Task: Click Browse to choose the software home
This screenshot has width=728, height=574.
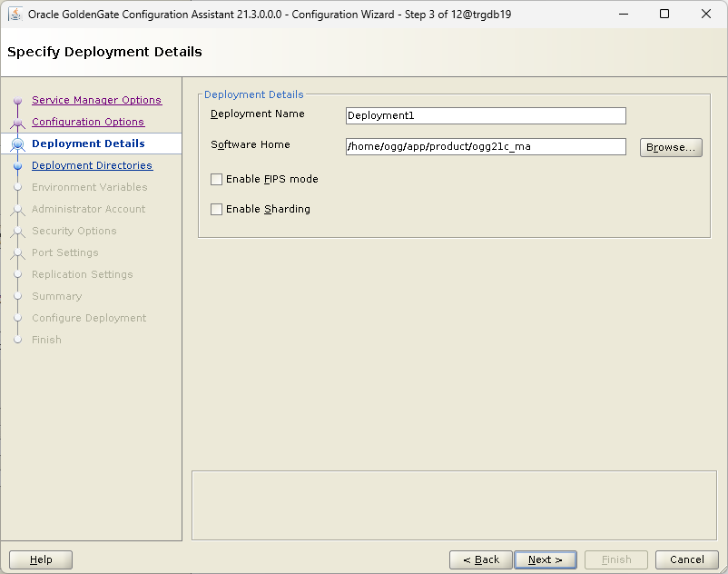Action: pyautogui.click(x=671, y=147)
